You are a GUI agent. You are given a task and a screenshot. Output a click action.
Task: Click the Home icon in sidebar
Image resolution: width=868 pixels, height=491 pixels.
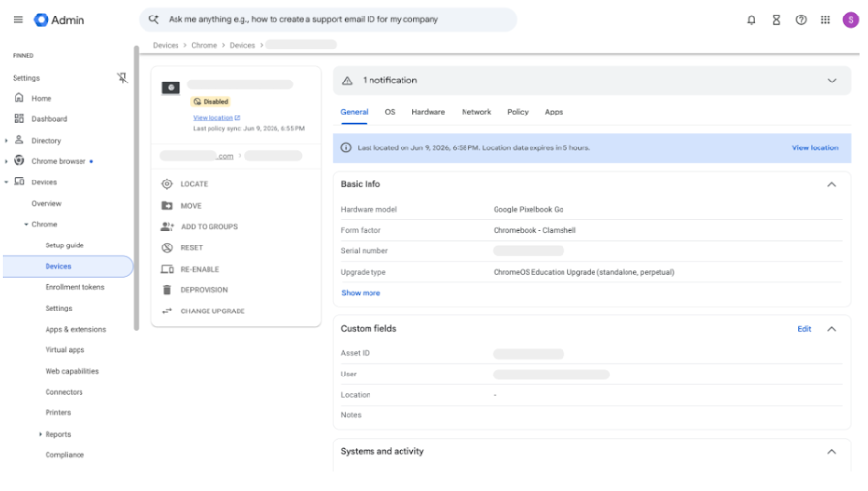[19, 98]
